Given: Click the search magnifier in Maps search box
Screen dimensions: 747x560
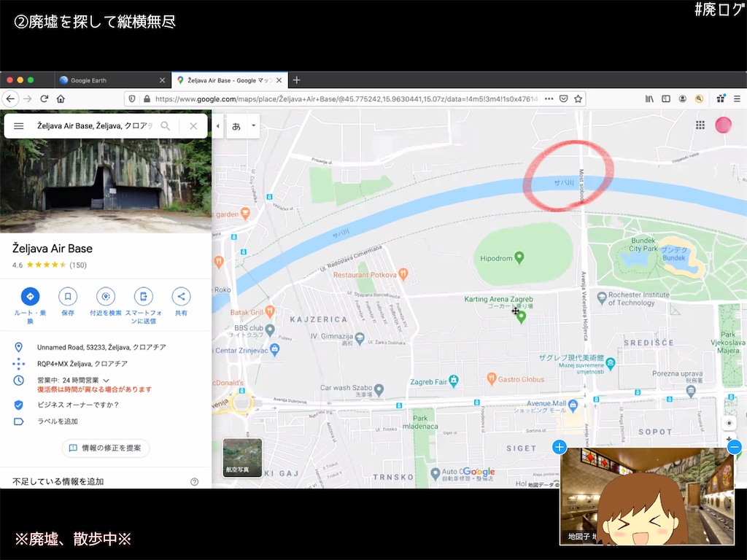Looking at the screenshot, I should (x=166, y=125).
